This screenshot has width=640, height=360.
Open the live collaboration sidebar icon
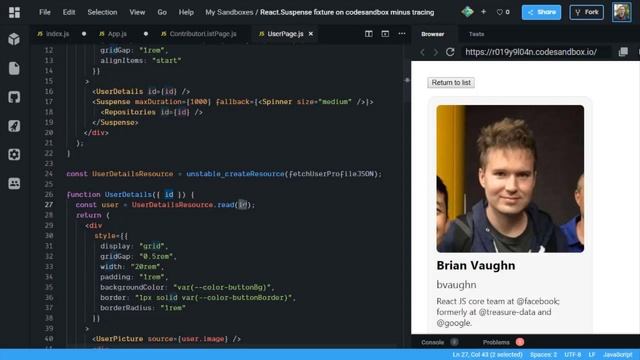pyautogui.click(x=14, y=183)
